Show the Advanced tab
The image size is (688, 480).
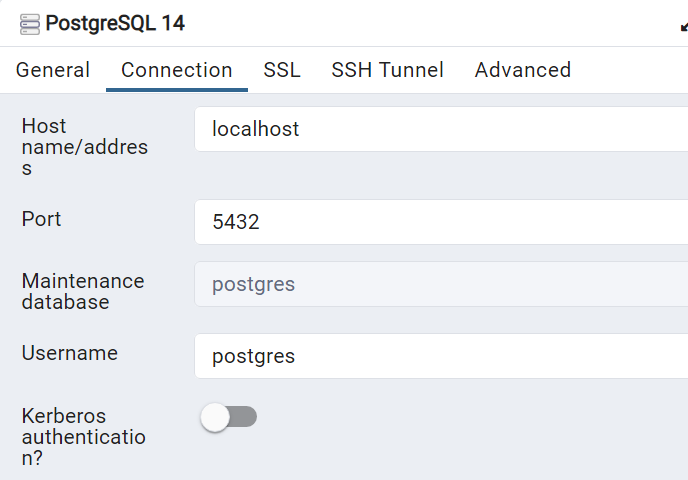tap(523, 70)
